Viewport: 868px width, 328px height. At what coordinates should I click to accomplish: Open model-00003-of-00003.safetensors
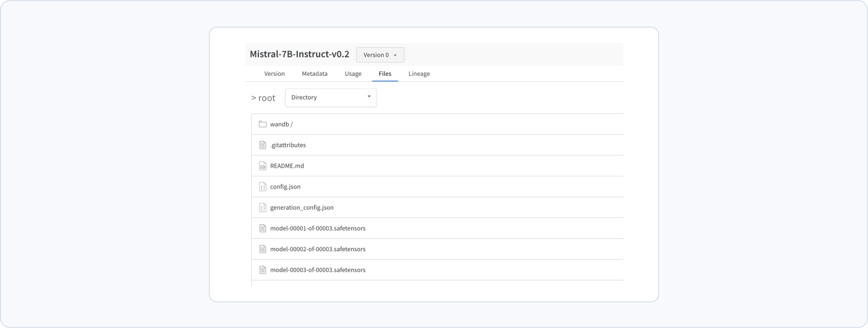tap(318, 270)
